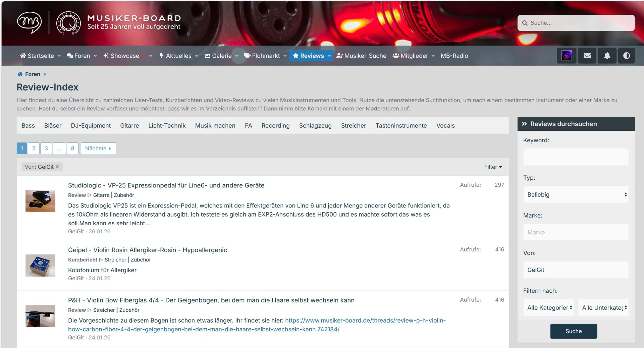
Task: Select the PA category tab
Action: point(249,125)
